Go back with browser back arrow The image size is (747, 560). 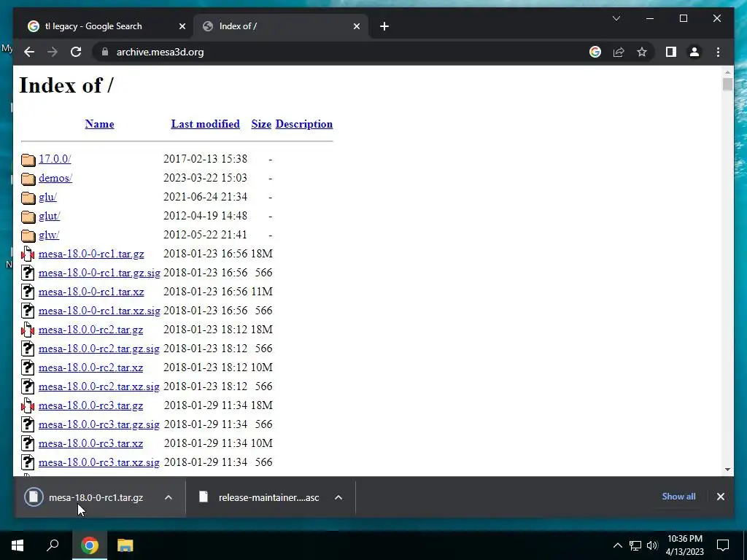pyautogui.click(x=29, y=52)
